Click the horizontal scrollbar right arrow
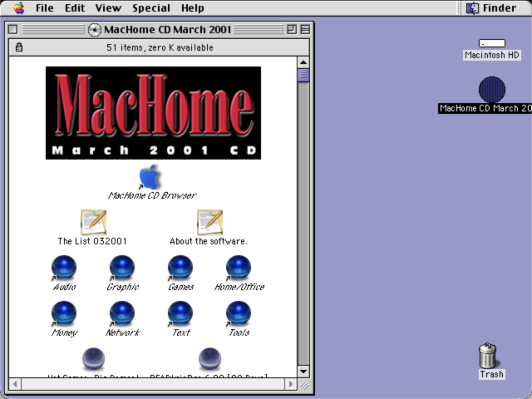Viewport: 532px width, 399px height. click(x=290, y=384)
